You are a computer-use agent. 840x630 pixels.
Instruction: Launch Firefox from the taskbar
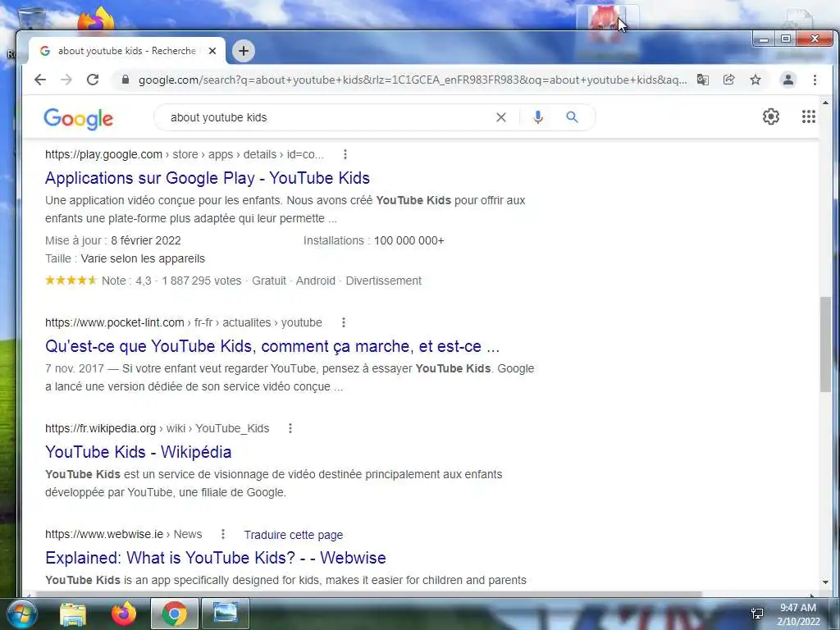coord(124,614)
